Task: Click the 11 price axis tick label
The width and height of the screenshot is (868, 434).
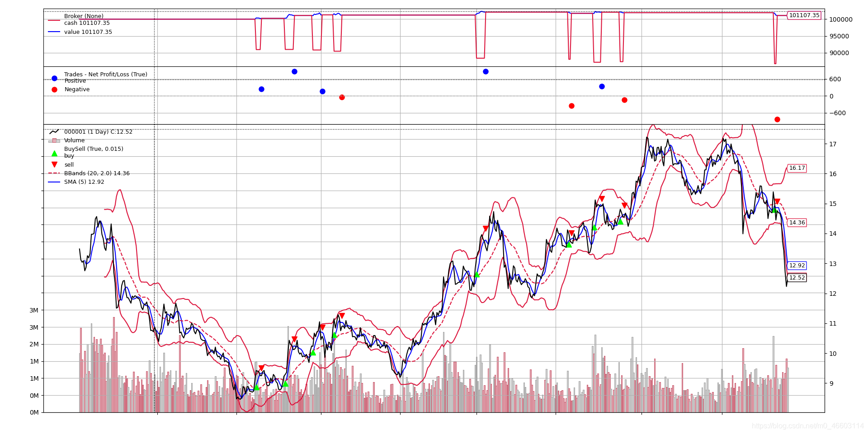Action: pos(832,323)
